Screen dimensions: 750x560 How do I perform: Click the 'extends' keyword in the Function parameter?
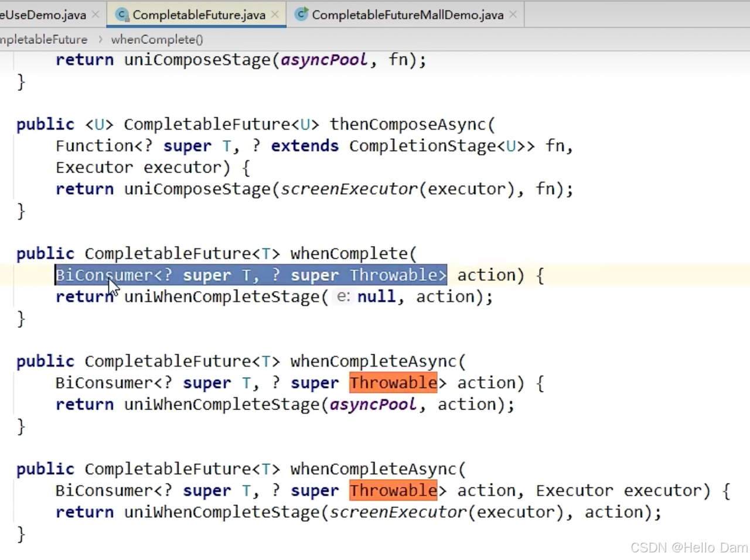(305, 146)
